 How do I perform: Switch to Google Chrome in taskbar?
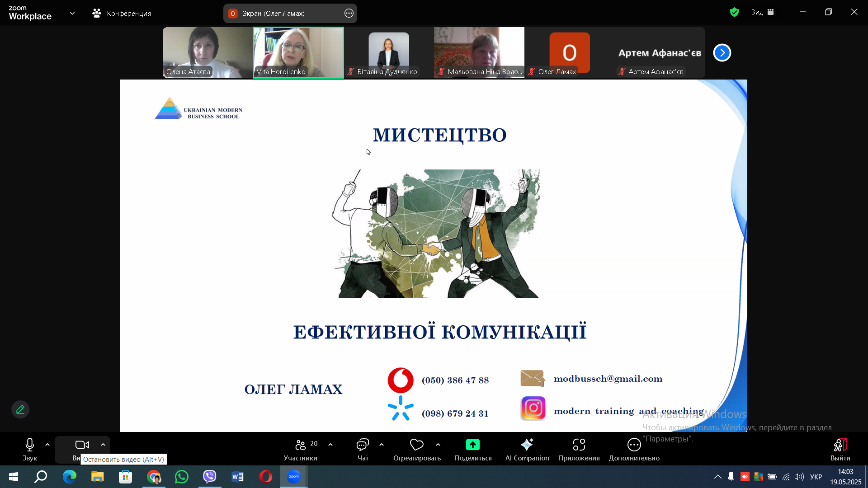click(154, 477)
